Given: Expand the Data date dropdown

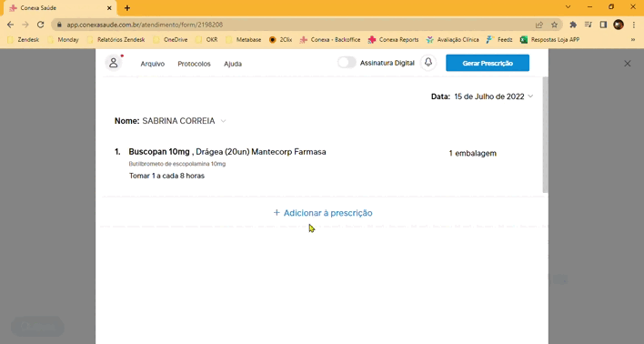Looking at the screenshot, I should (x=529, y=96).
